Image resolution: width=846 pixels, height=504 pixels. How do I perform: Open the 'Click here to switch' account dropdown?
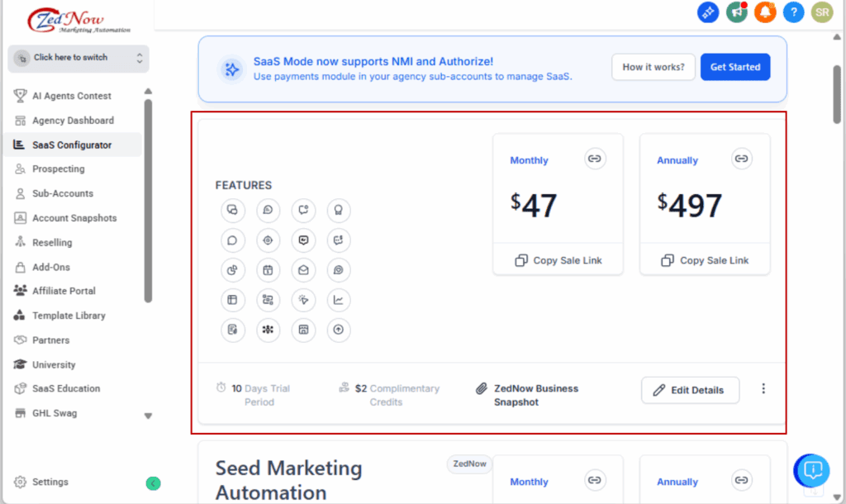78,59
